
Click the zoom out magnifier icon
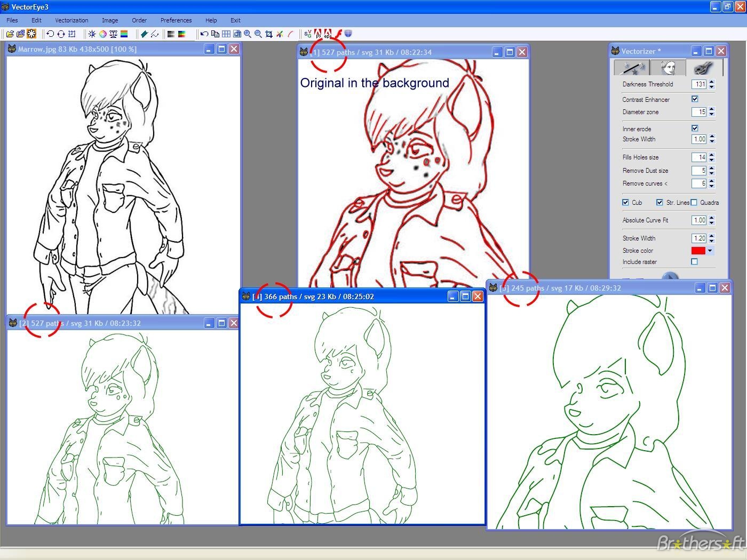pos(258,34)
